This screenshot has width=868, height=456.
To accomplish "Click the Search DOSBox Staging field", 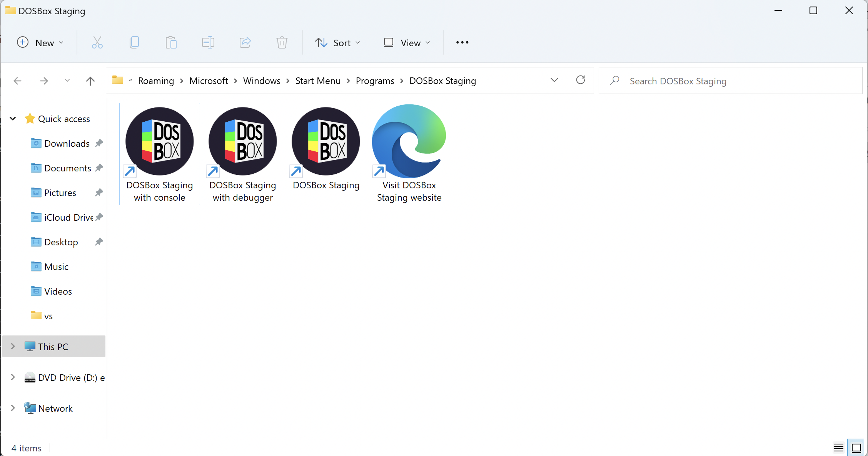I will (x=730, y=81).
